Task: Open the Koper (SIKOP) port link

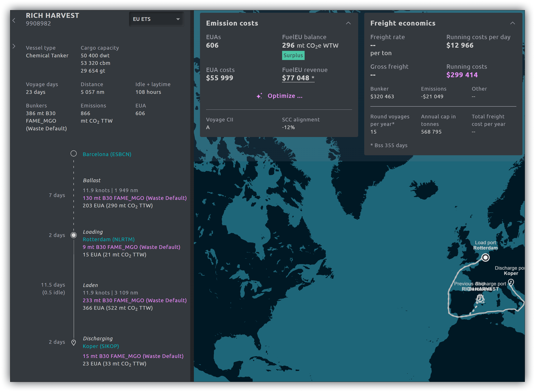Action: coord(101,346)
